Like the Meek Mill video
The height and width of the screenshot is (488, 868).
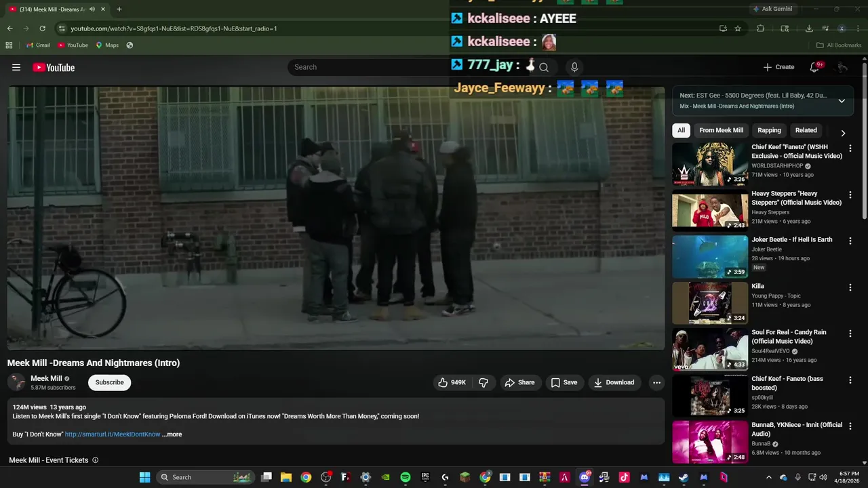pos(452,382)
